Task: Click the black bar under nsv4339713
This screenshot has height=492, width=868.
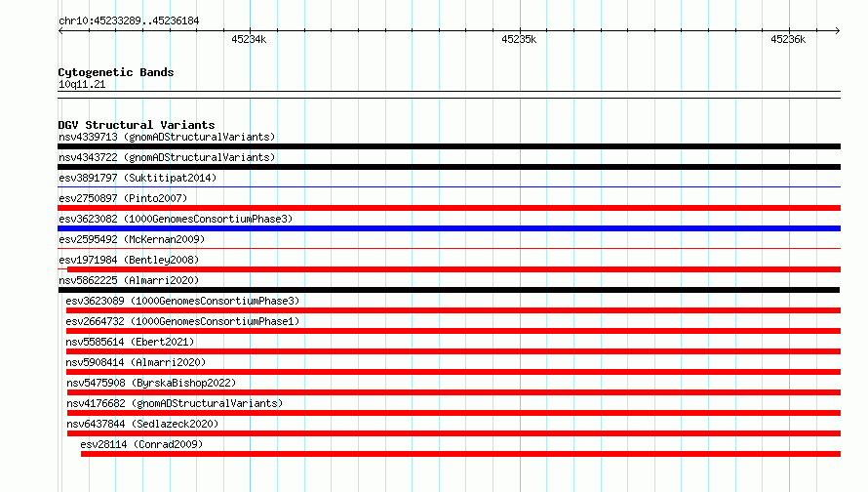Action: click(x=449, y=146)
